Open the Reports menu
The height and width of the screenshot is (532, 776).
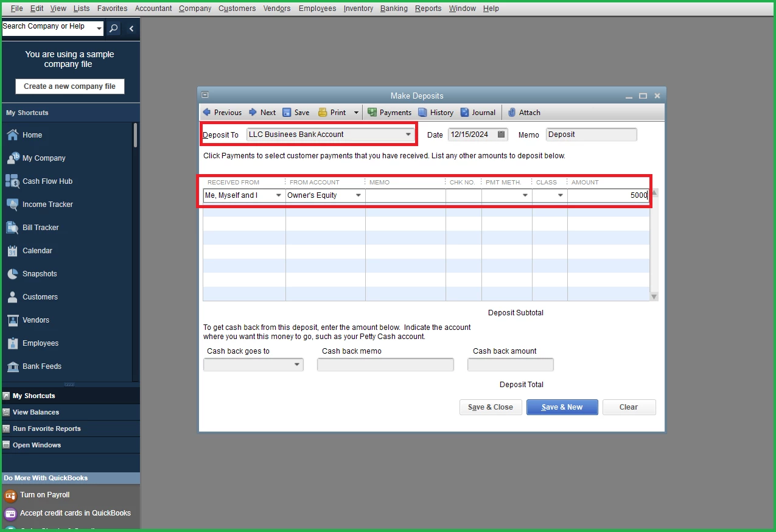(428, 9)
